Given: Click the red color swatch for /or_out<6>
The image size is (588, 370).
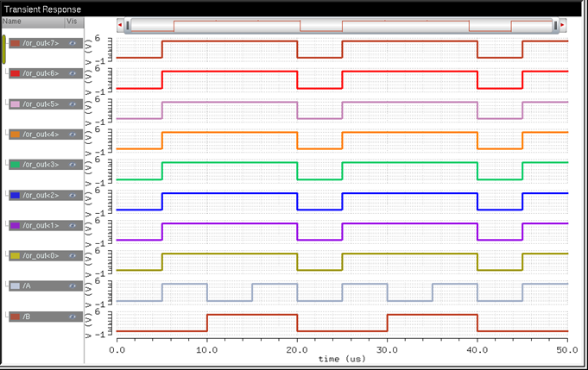Looking at the screenshot, I should point(15,74).
